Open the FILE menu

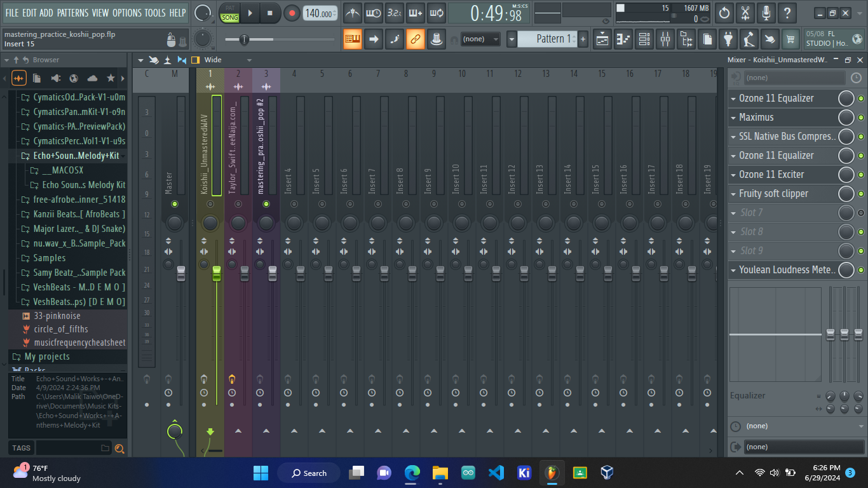11,13
